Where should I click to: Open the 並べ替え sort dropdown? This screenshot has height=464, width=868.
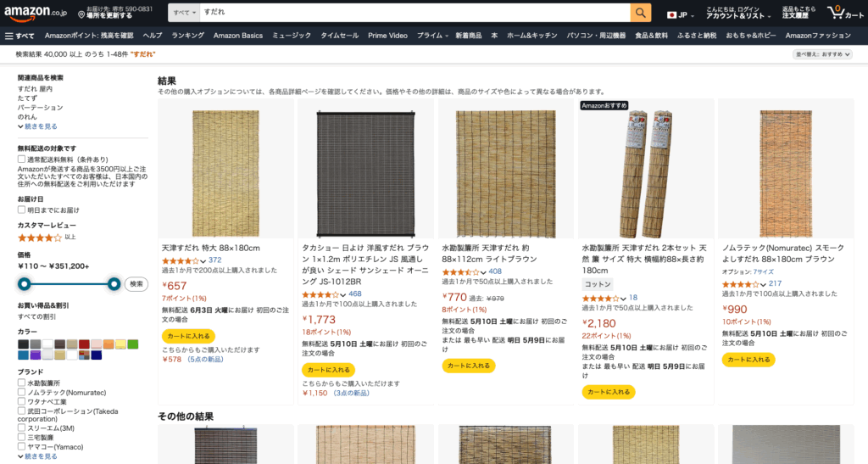(822, 54)
